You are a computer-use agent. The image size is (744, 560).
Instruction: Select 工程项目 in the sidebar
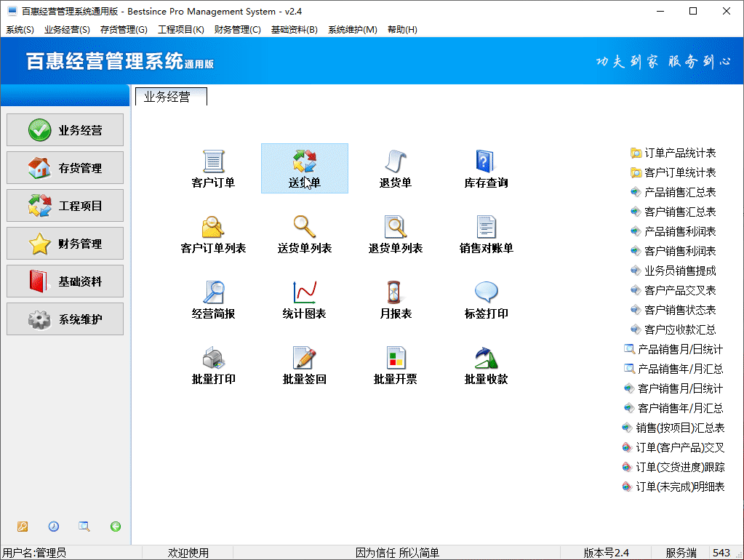(65, 206)
